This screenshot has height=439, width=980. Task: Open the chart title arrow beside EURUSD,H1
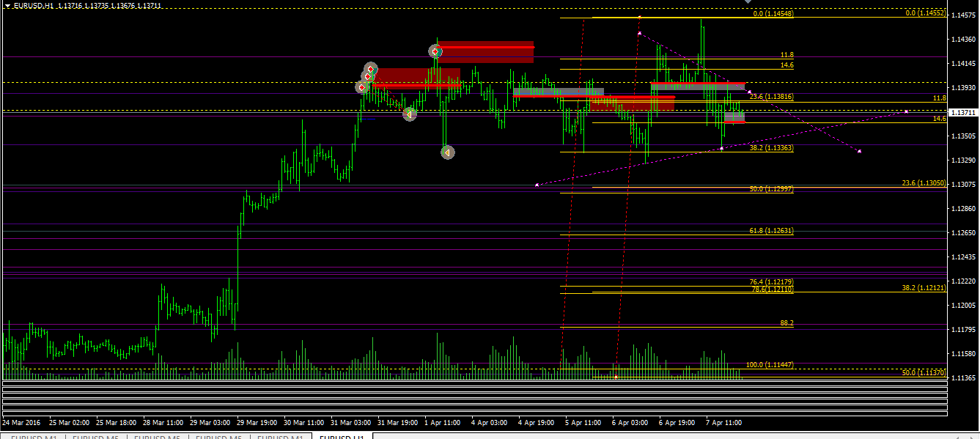click(7, 5)
